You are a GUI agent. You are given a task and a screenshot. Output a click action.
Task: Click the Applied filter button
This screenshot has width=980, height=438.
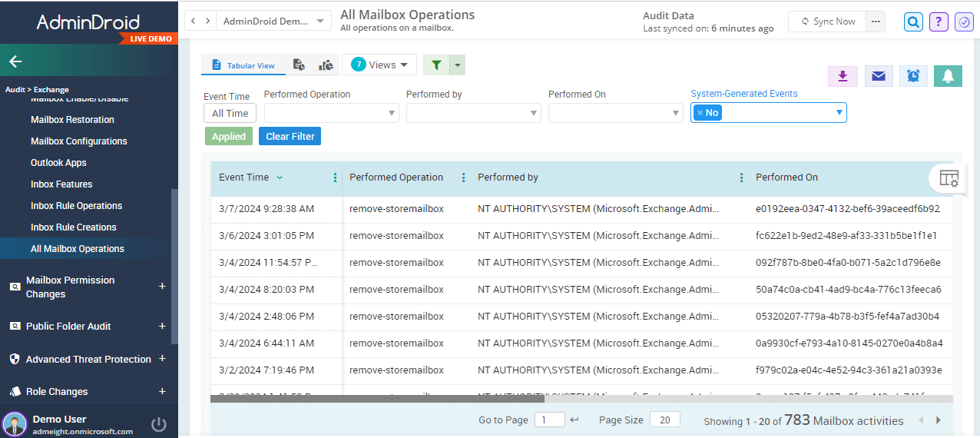click(229, 136)
